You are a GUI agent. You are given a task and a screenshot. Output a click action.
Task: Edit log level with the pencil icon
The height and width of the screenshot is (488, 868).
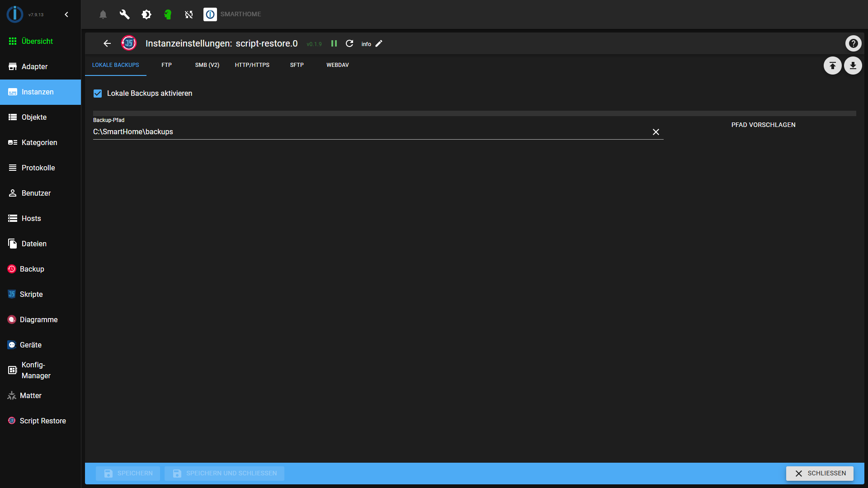coord(379,43)
